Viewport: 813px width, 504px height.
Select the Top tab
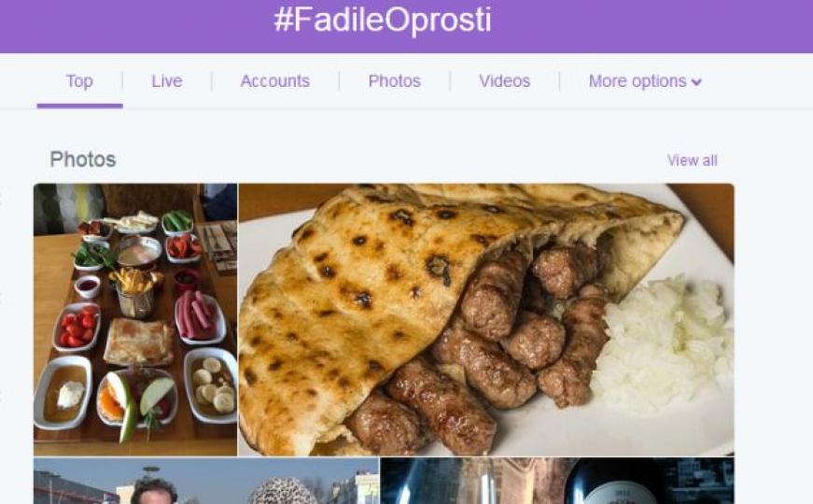79,81
